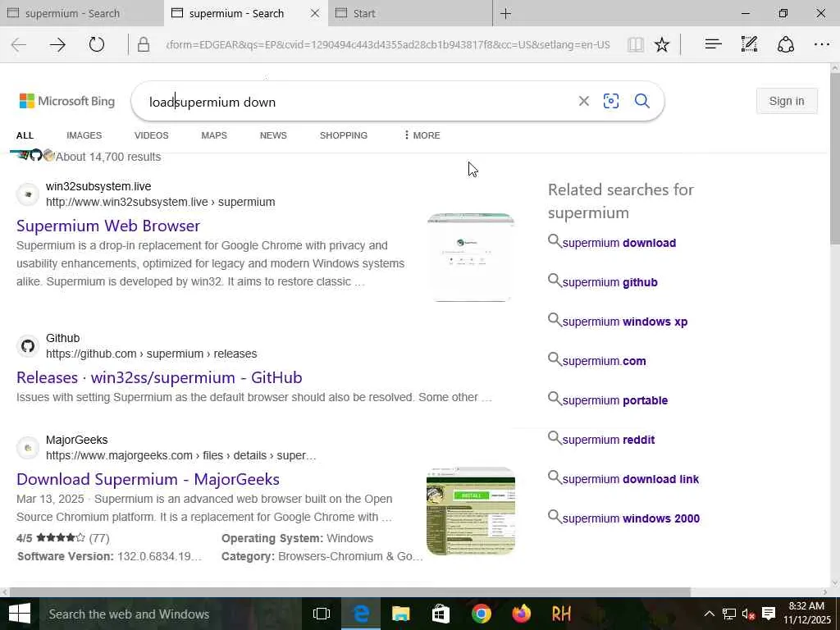The height and width of the screenshot is (630, 840).
Task: Select the VIDEOS results tab
Action: click(152, 135)
